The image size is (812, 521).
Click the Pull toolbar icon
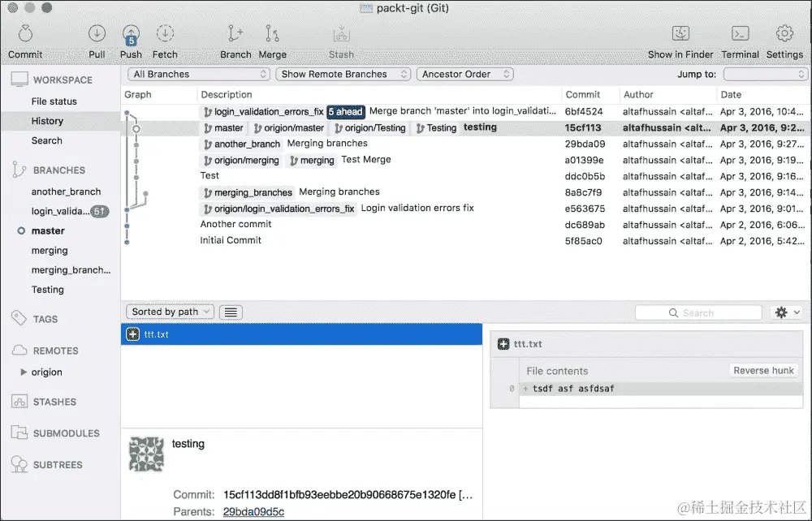tap(97, 34)
